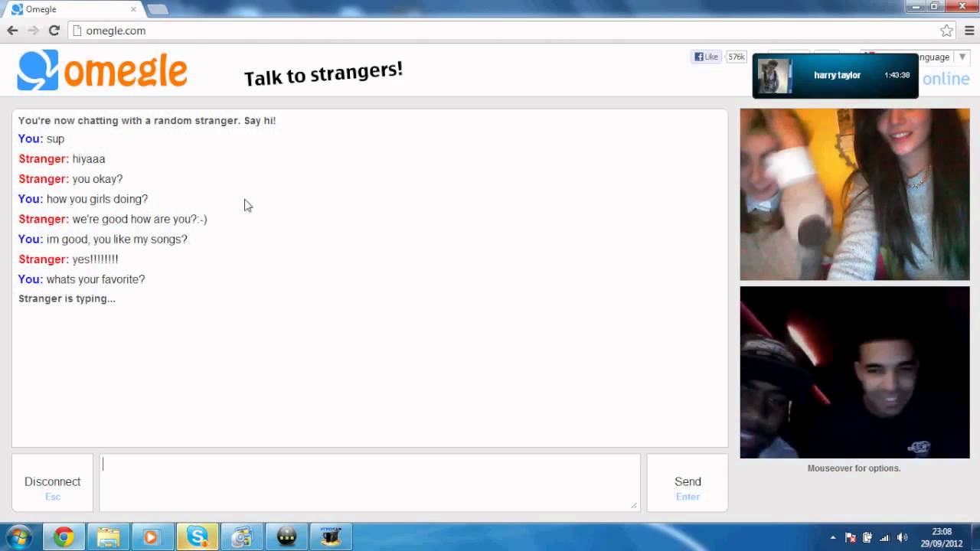Screen dimensions: 980x551
Task: Go back with the browser back arrow
Action: point(12,31)
